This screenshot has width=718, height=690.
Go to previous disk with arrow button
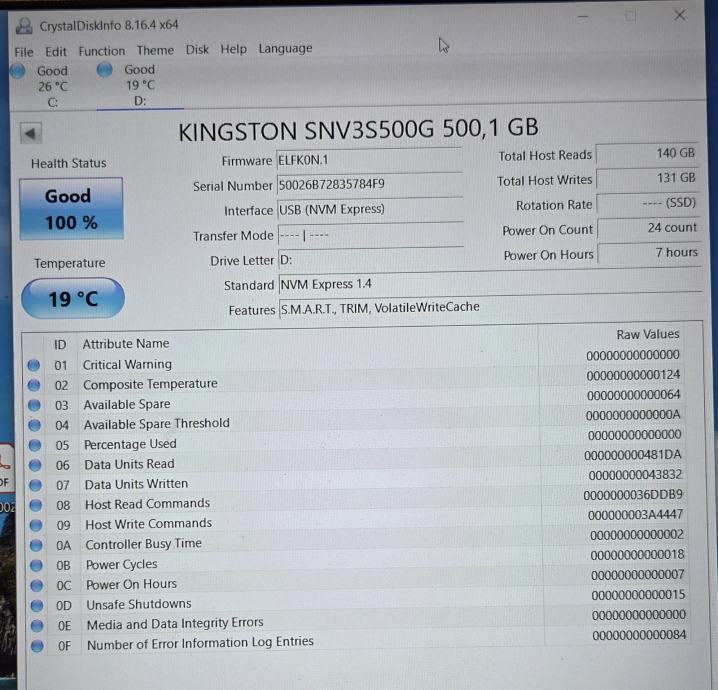(31, 133)
